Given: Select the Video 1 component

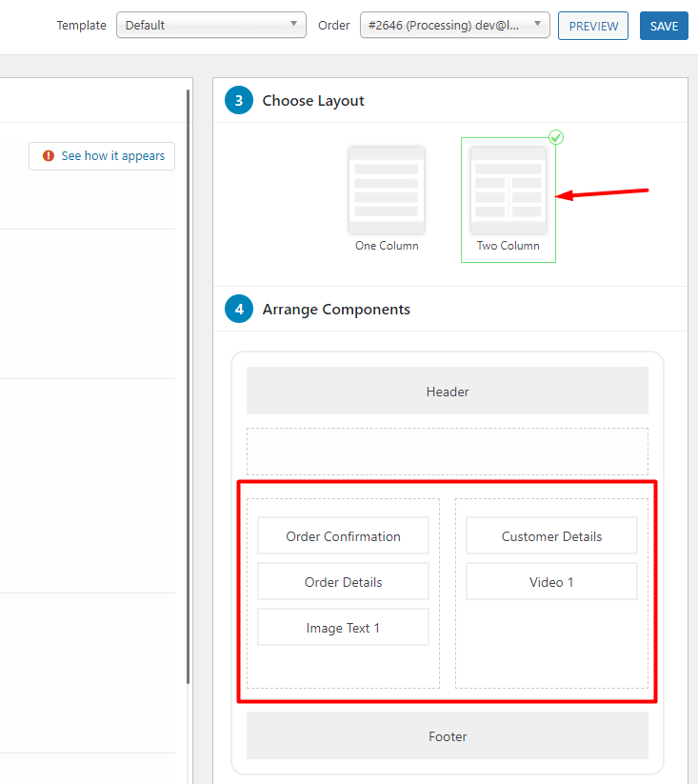Looking at the screenshot, I should [551, 581].
